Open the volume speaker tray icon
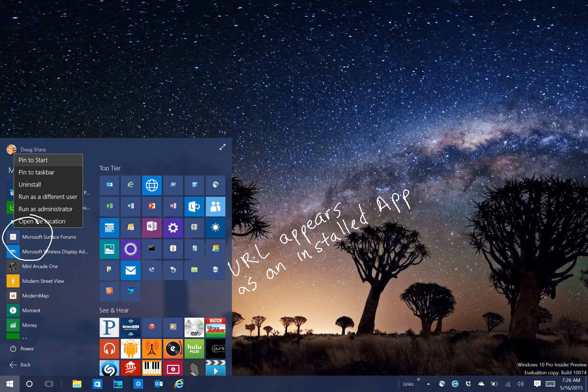588x392 pixels. point(520,384)
